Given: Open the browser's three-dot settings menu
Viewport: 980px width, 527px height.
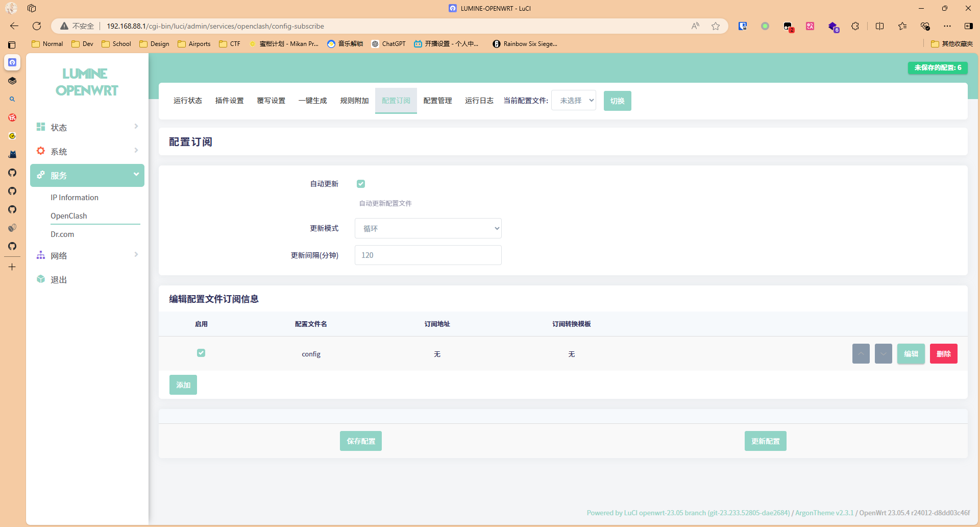Looking at the screenshot, I should pos(947,26).
